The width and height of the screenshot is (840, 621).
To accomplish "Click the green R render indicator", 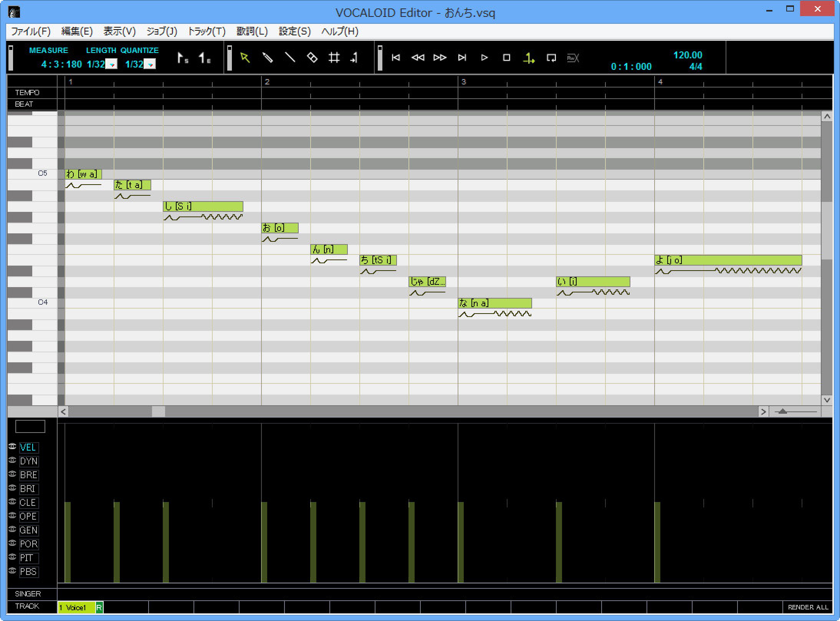I will [x=99, y=608].
